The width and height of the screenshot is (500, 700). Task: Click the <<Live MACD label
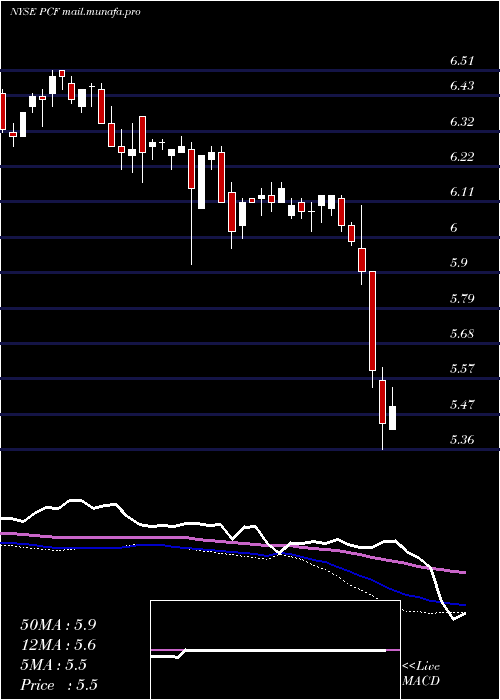click(x=421, y=674)
